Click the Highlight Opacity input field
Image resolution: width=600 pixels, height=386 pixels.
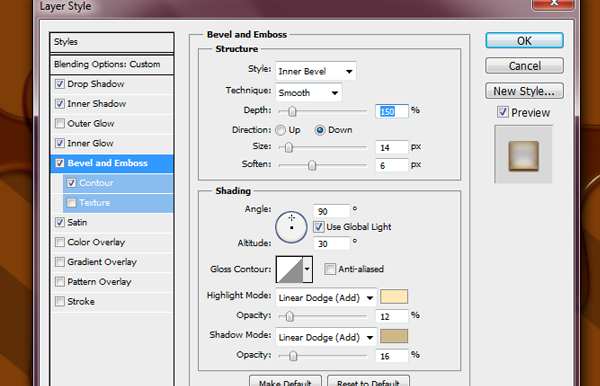click(392, 316)
